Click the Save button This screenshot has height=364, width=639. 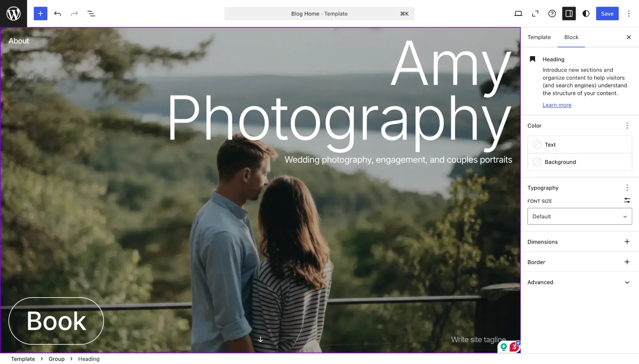(607, 13)
